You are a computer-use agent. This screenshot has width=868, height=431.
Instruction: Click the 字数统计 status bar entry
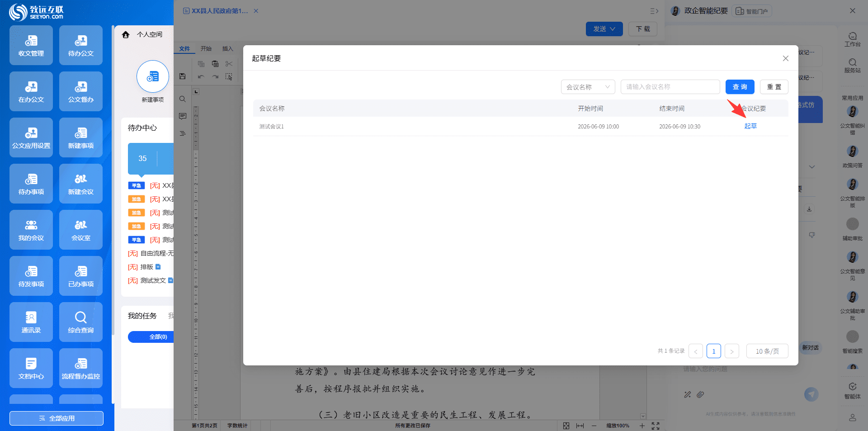pyautogui.click(x=237, y=426)
